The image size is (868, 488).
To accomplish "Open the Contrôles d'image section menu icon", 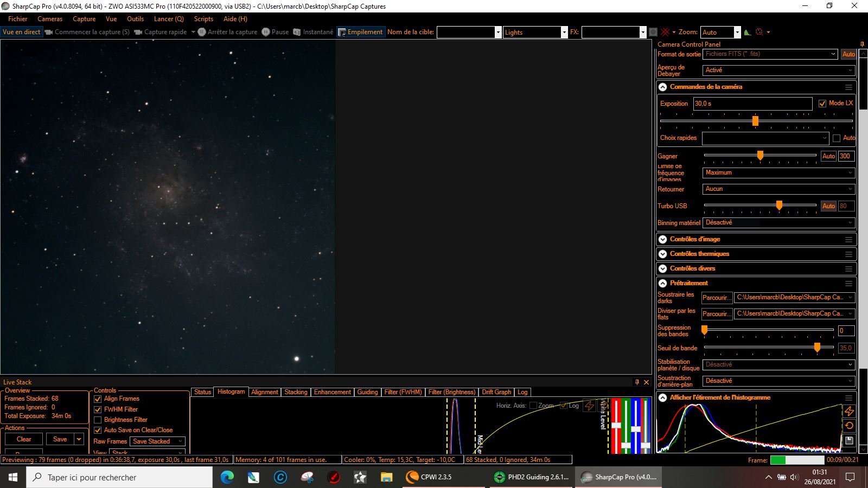I will [x=849, y=239].
